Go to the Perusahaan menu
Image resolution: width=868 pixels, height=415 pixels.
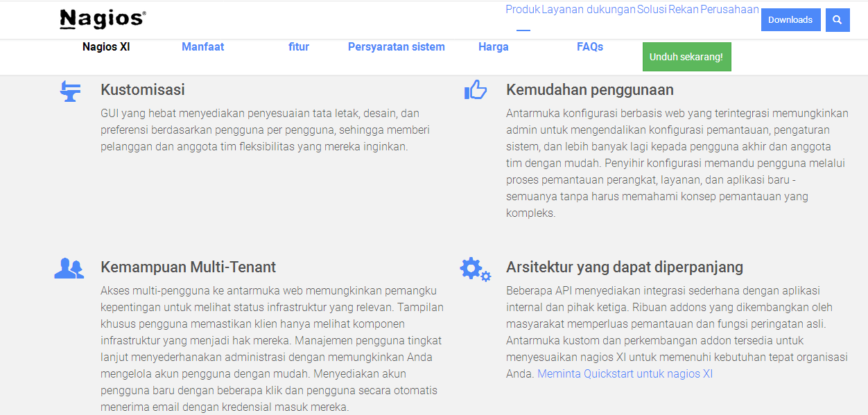[729, 10]
